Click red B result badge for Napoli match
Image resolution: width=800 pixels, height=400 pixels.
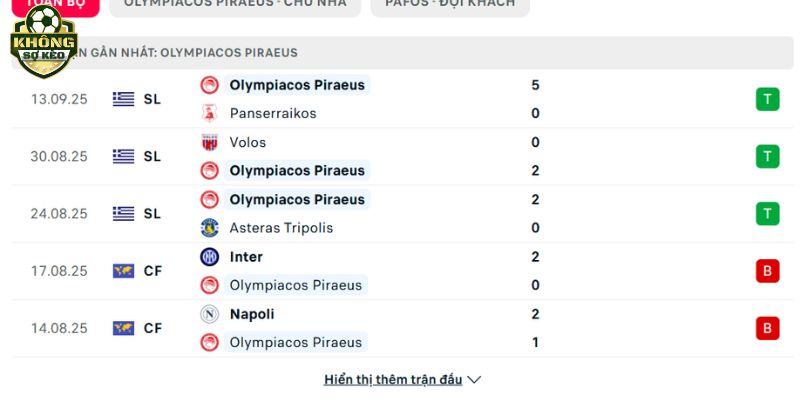[x=767, y=328]
